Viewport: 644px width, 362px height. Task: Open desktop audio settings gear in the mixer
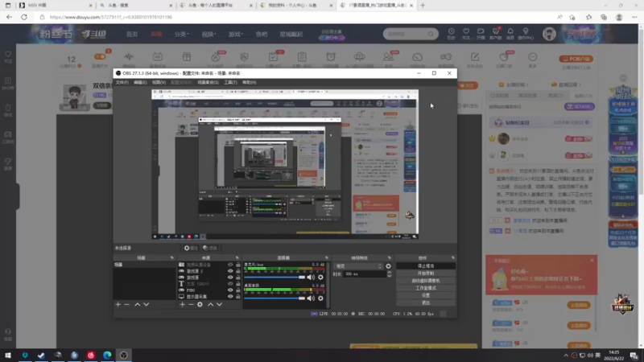320,298
